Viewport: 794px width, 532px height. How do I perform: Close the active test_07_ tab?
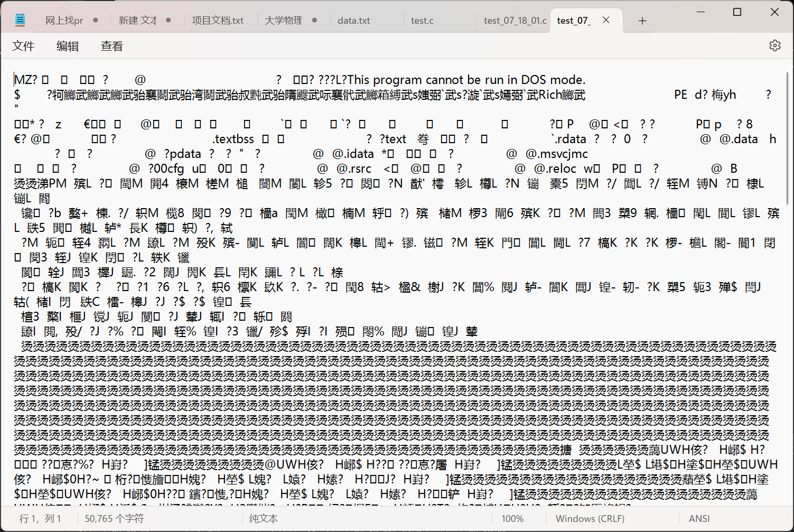tap(606, 20)
